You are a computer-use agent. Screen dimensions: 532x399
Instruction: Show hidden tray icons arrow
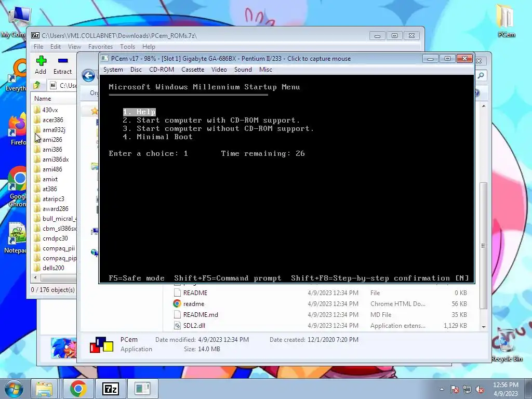pos(442,390)
